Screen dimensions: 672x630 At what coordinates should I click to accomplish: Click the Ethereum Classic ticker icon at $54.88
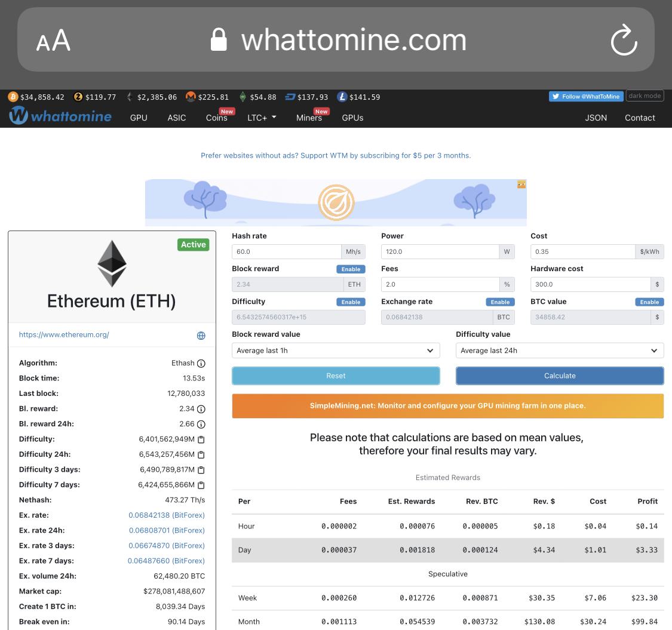coord(243,97)
